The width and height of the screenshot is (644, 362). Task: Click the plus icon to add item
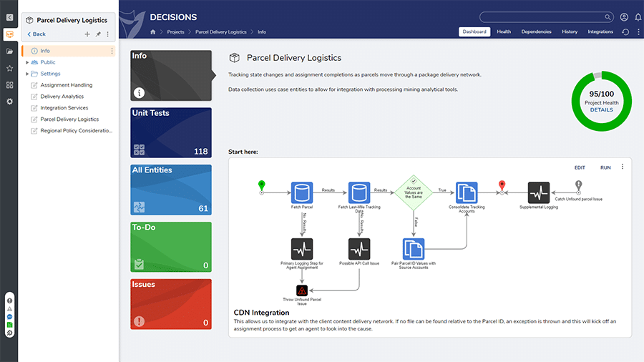point(87,34)
